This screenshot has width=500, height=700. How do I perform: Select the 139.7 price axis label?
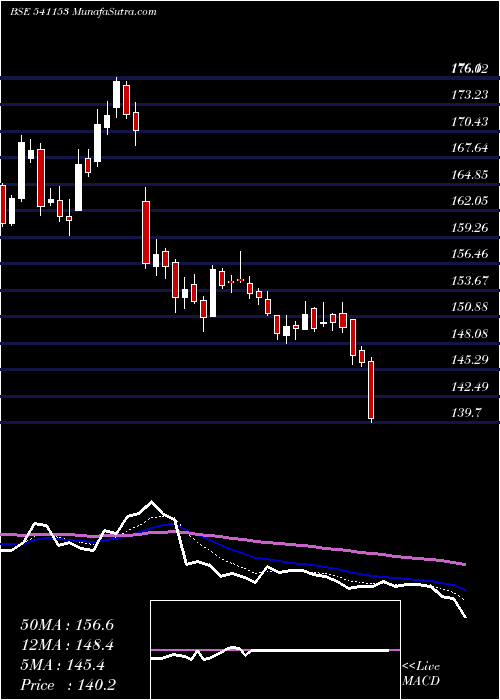coord(467,413)
